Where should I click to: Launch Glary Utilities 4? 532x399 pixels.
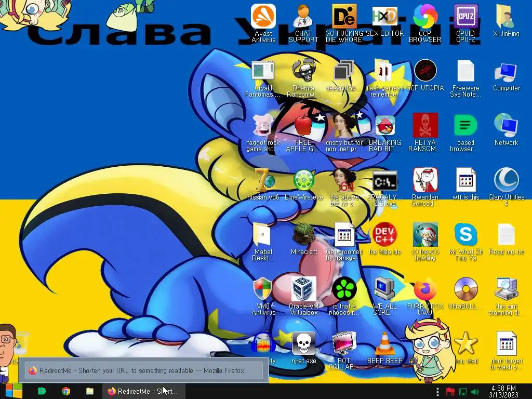(506, 180)
